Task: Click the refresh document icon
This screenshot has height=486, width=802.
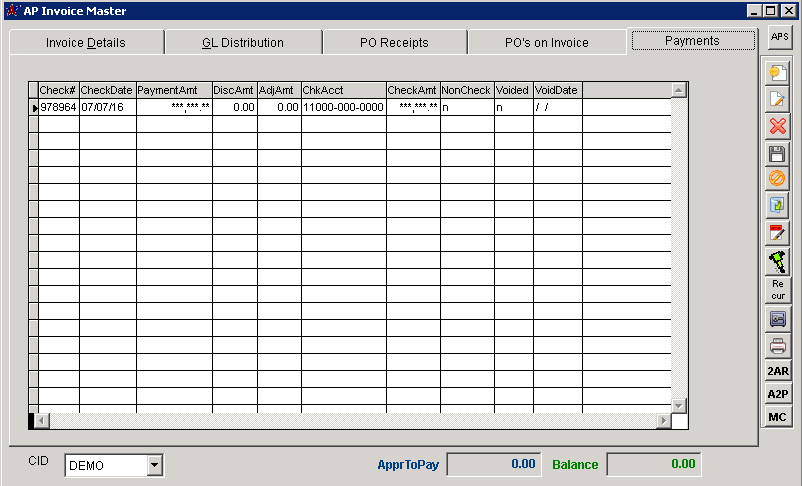Action: 777,206
